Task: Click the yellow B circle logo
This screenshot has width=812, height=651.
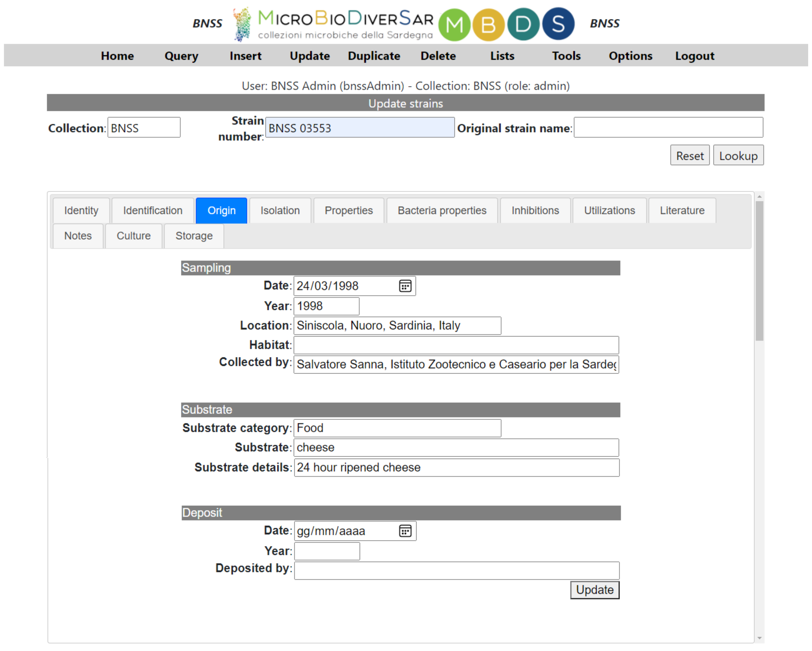Action: click(x=488, y=24)
